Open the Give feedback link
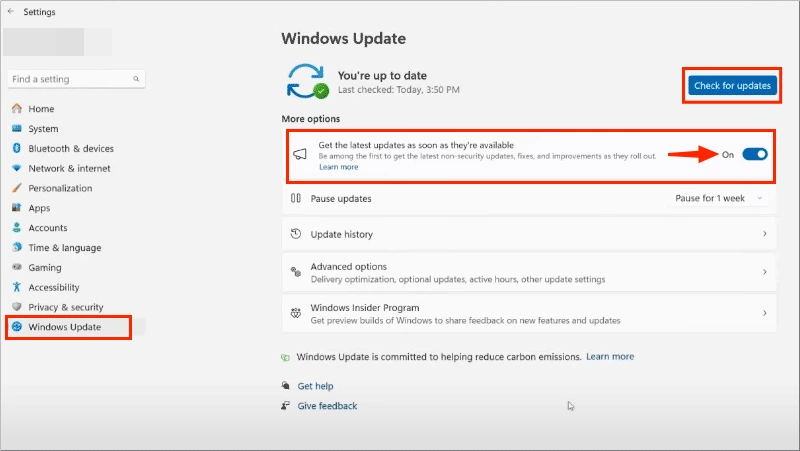Viewport: 800px width, 451px height. tap(327, 406)
